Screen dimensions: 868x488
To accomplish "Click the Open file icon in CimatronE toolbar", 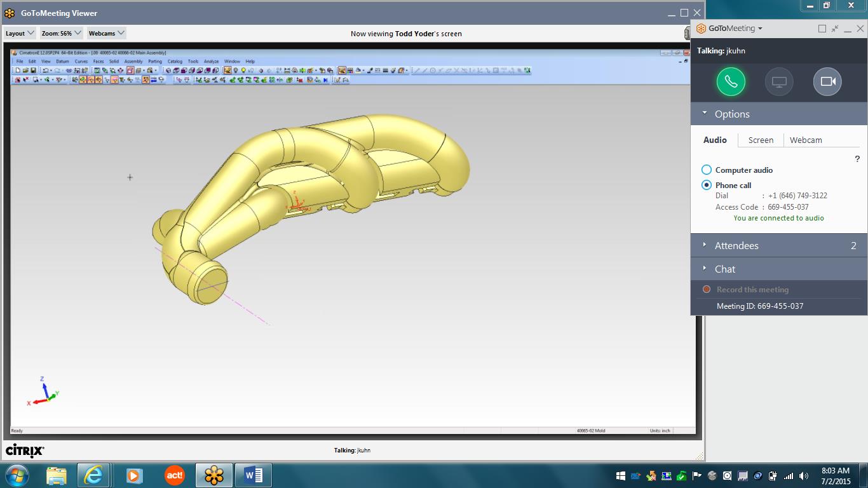I will pyautogui.click(x=25, y=70).
